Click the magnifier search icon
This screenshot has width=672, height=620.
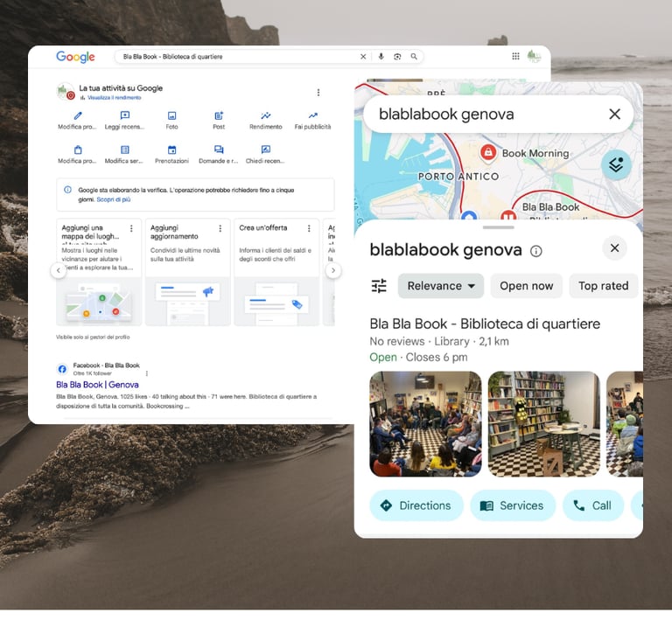pos(414,57)
